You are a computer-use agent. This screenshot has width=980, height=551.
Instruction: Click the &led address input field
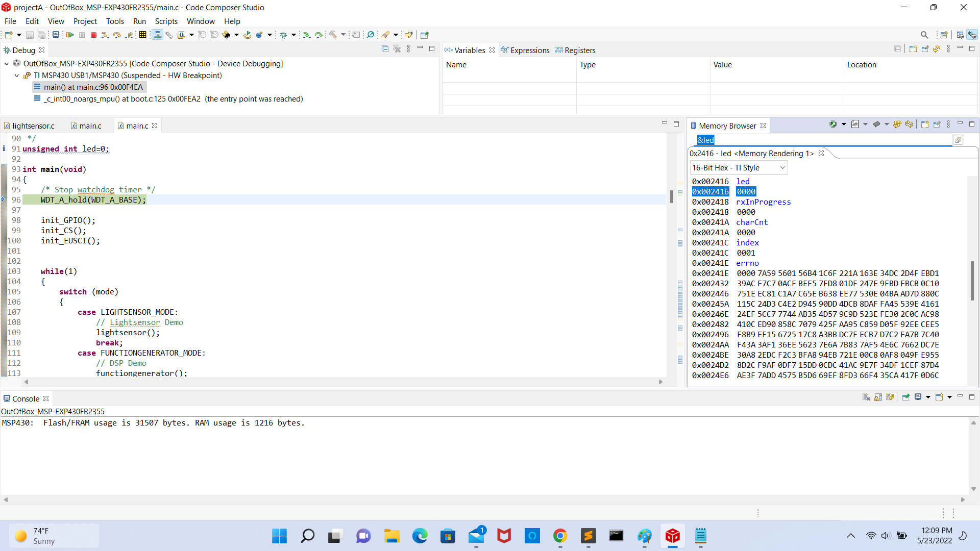[x=823, y=140]
